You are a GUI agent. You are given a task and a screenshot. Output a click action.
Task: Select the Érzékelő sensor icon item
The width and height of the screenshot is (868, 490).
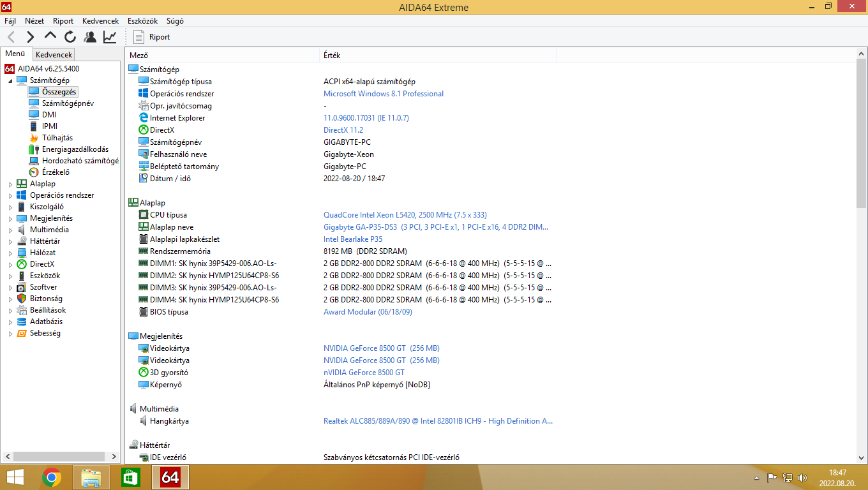[x=34, y=172]
